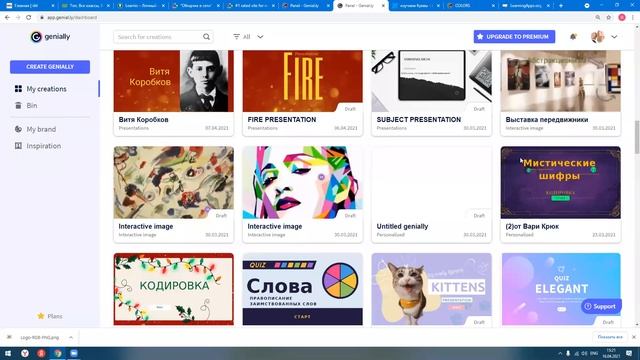640x360 pixels.
Task: Switch to the COLORS browser tab
Action: 471,6
